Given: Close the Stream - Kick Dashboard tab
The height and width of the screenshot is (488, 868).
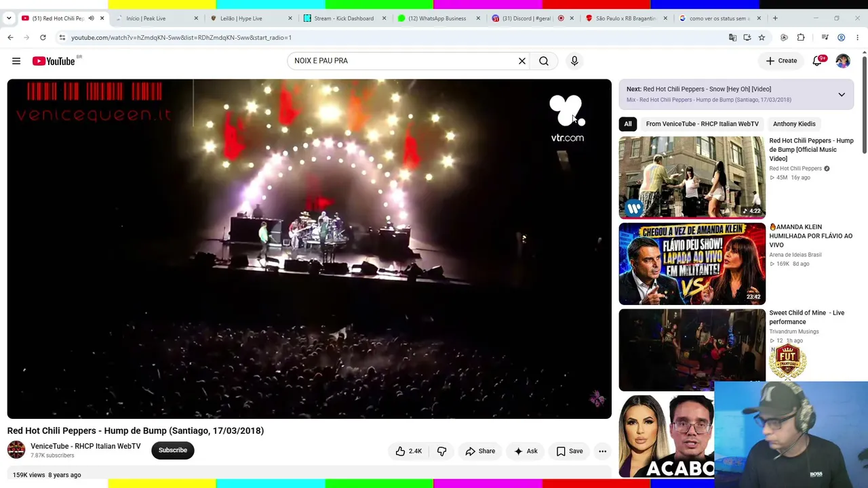Looking at the screenshot, I should tap(384, 18).
